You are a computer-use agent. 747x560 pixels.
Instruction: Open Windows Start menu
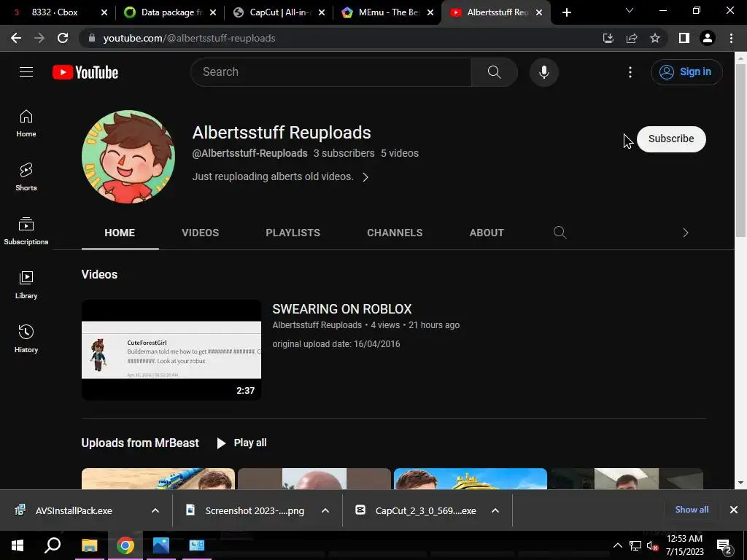pyautogui.click(x=18, y=545)
